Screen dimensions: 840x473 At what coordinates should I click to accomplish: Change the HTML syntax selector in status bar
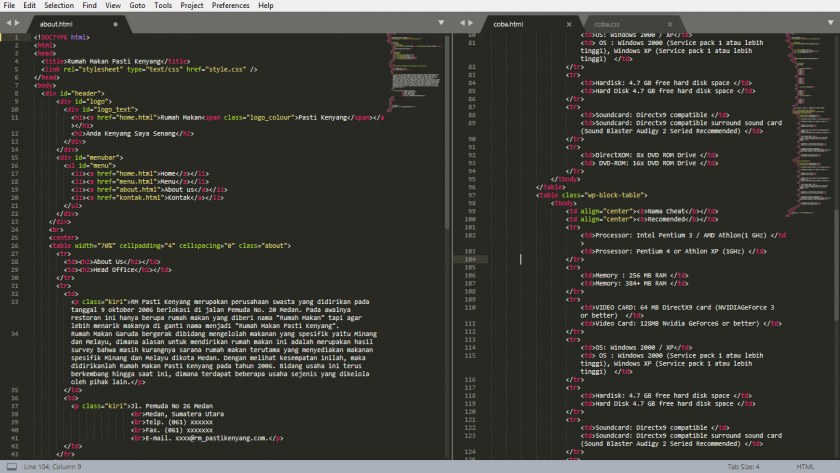point(805,466)
